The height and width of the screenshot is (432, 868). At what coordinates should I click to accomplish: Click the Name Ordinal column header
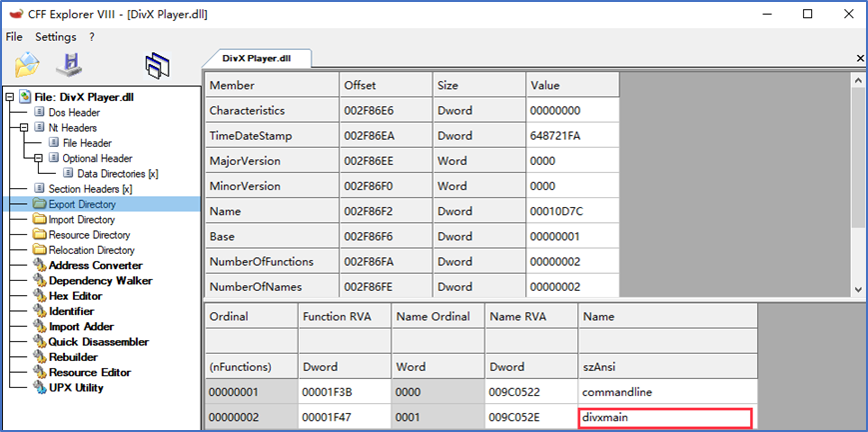pyautogui.click(x=437, y=316)
